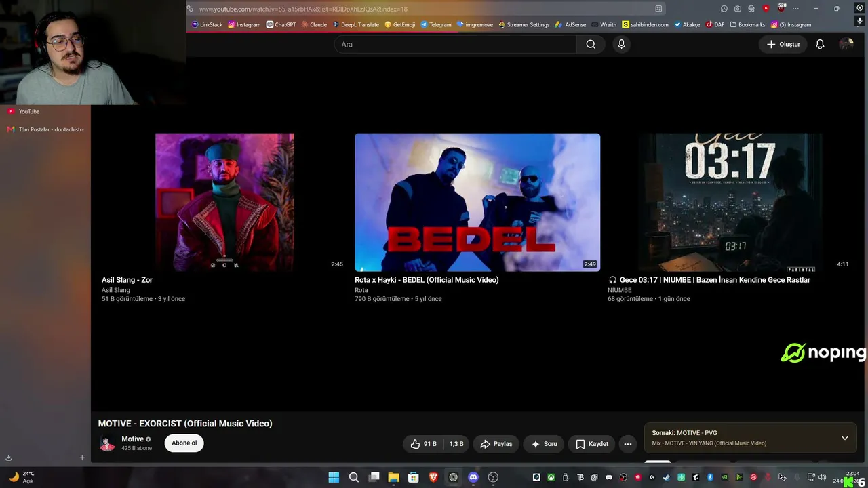
Task: Open the Rota channel link under BEDEL
Action: point(361,290)
